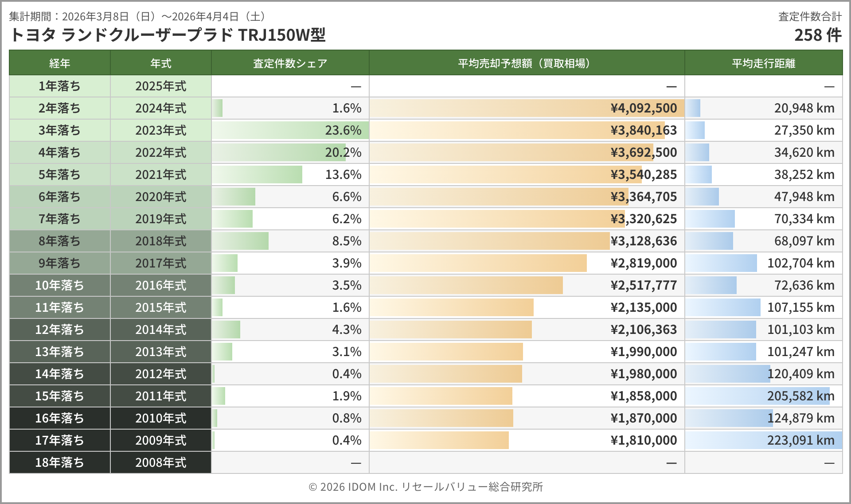Viewport: 851px width, 504px height.
Task: Select the 18年落ち row label
Action: point(59,462)
